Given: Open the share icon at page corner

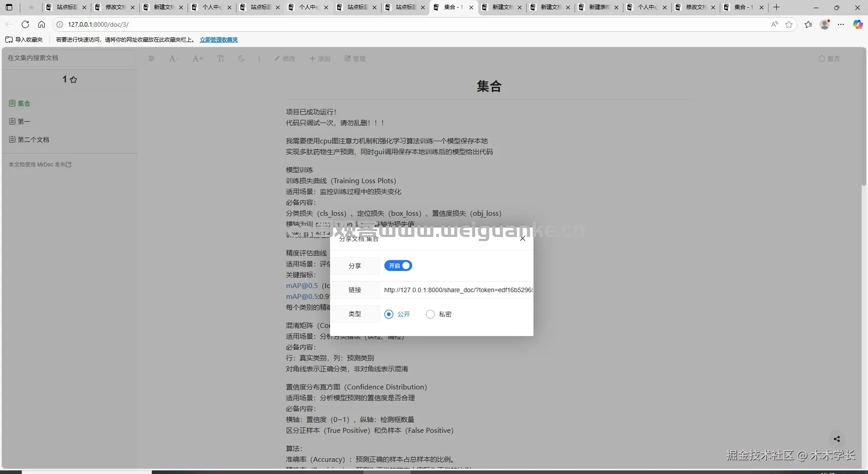Looking at the screenshot, I should [x=837, y=439].
